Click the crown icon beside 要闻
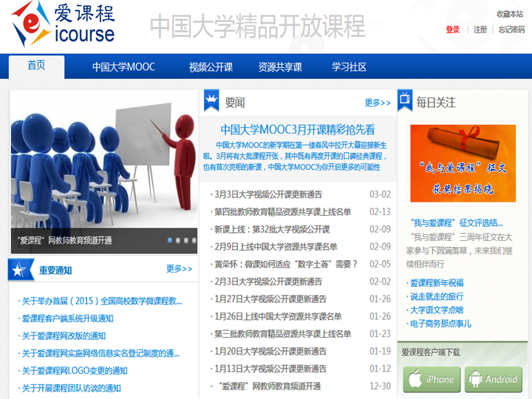Screen dimensions: 532x399 click(212, 100)
